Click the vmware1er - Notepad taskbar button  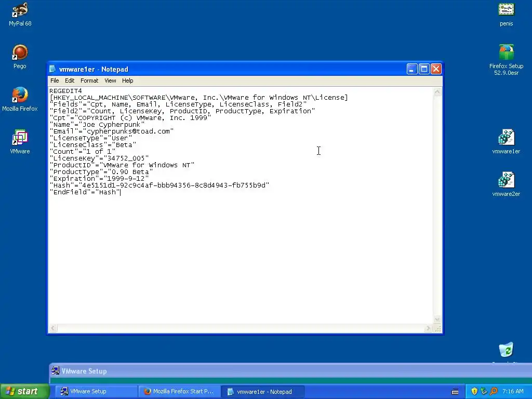[x=262, y=391]
